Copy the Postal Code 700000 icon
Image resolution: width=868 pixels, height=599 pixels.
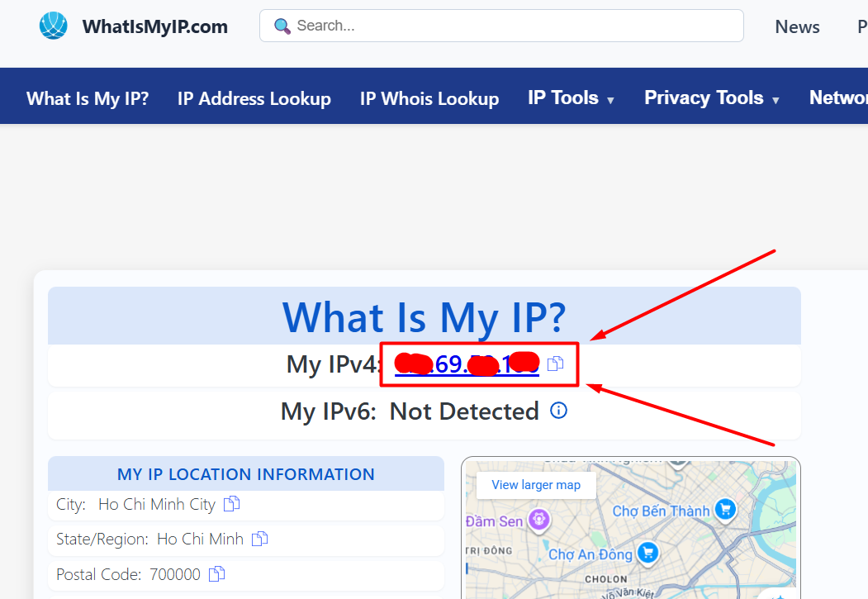coord(216,574)
